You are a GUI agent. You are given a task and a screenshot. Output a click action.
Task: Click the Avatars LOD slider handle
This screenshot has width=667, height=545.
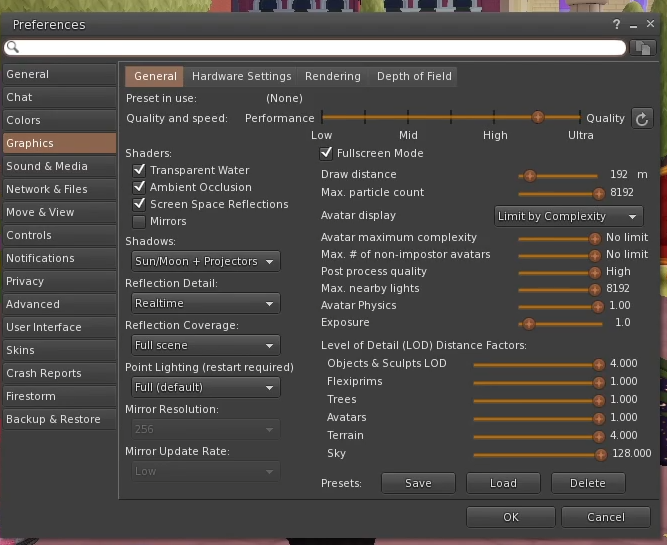pyautogui.click(x=599, y=419)
